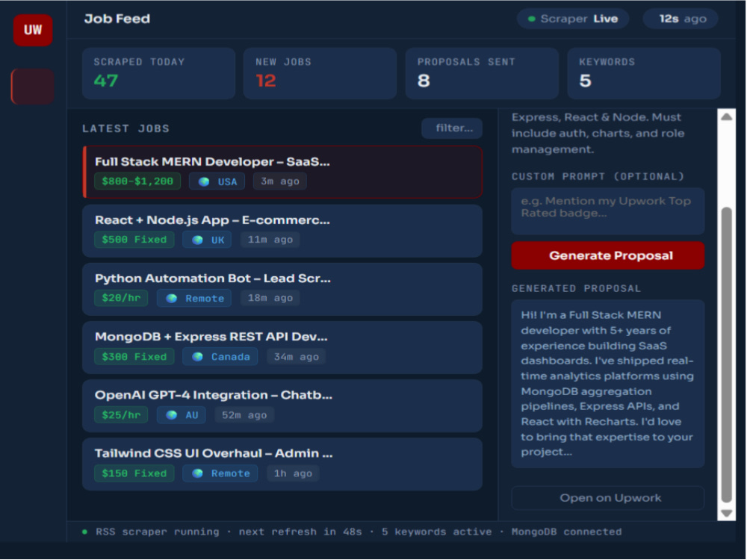Viewport: 747px width, 560px height.
Task: Click the Latest Jobs heading
Action: pyautogui.click(x=125, y=128)
